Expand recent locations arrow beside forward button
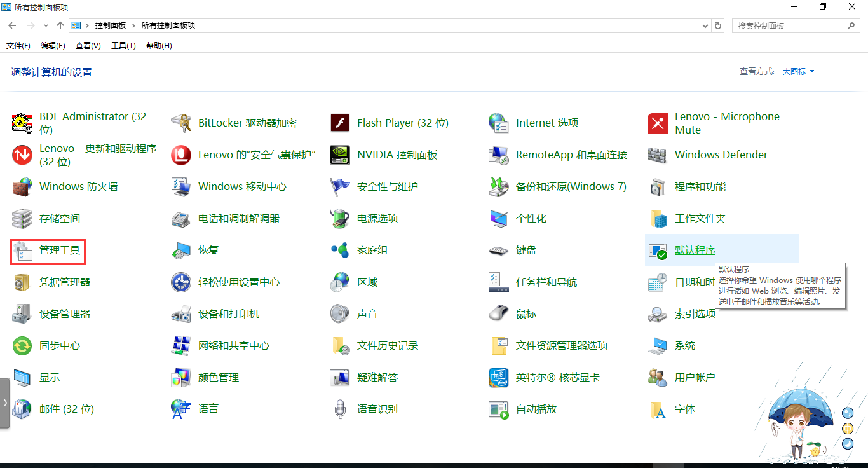This screenshot has height=468, width=868. tap(46, 25)
